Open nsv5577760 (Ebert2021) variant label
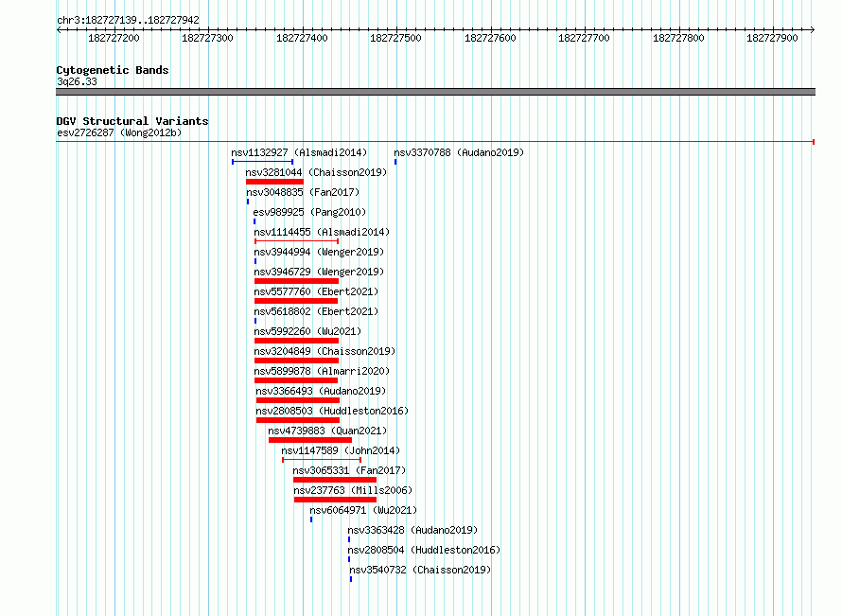Image resolution: width=842 pixels, height=616 pixels. pyautogui.click(x=316, y=291)
